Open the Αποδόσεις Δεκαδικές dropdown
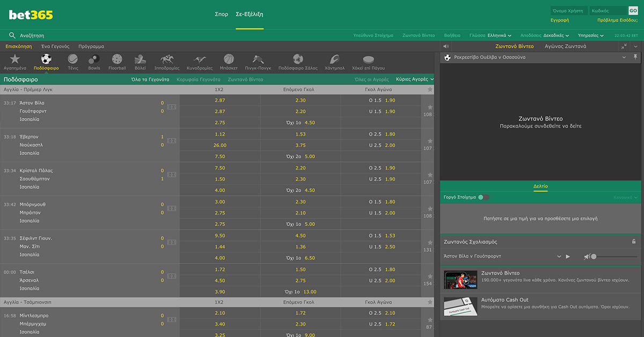The image size is (644, 337). pyautogui.click(x=544, y=35)
